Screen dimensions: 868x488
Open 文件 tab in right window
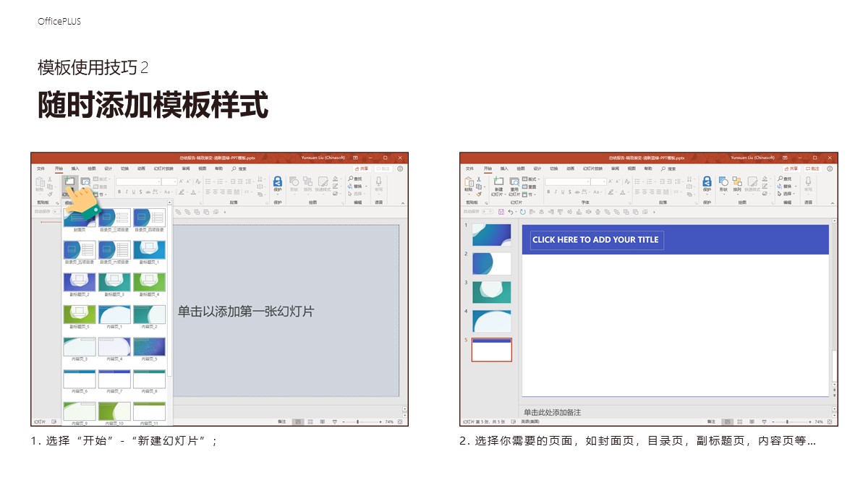coord(469,168)
